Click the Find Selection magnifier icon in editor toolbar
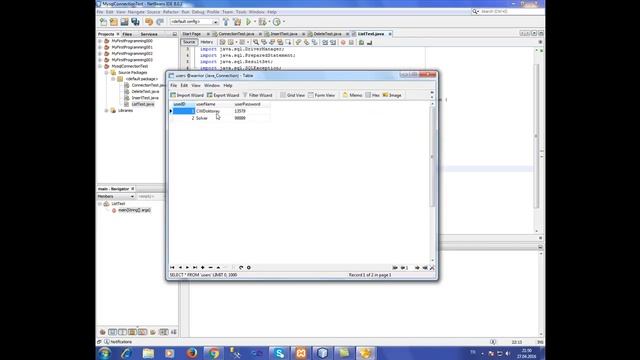The width and height of the screenshot is (640, 360). point(256,42)
